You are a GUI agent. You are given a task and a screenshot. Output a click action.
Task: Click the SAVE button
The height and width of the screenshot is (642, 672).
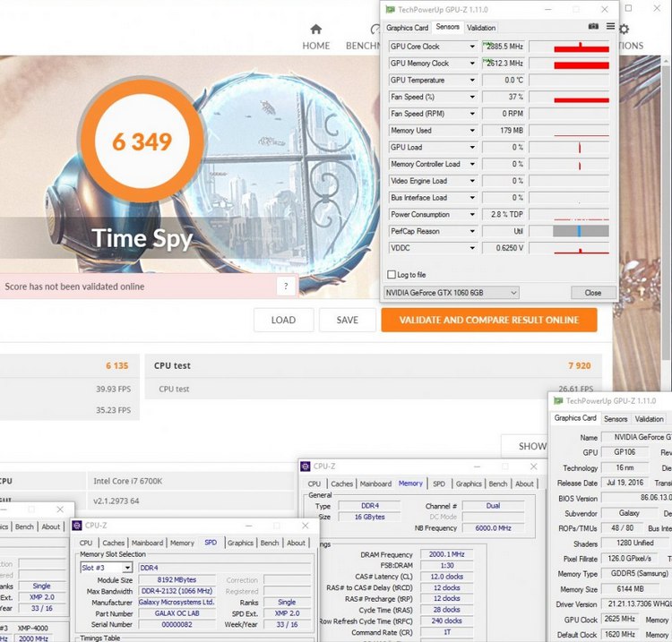tap(347, 320)
